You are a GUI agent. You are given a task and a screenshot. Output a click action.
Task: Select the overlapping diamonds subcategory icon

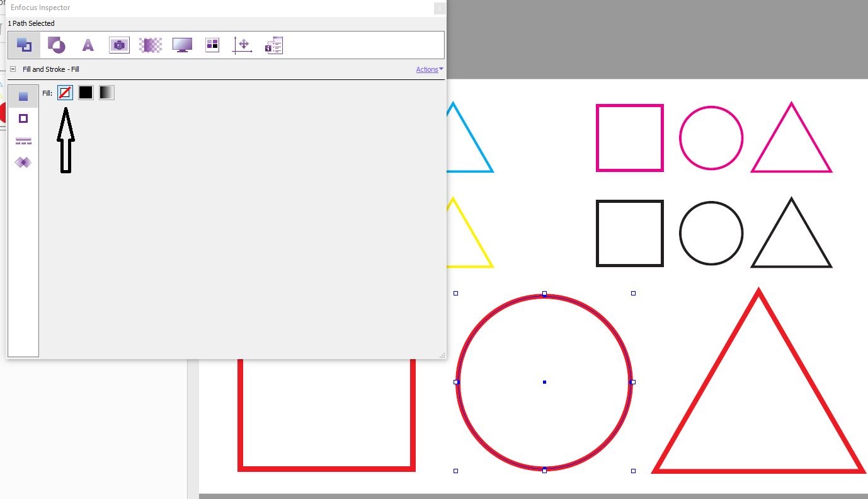point(23,163)
